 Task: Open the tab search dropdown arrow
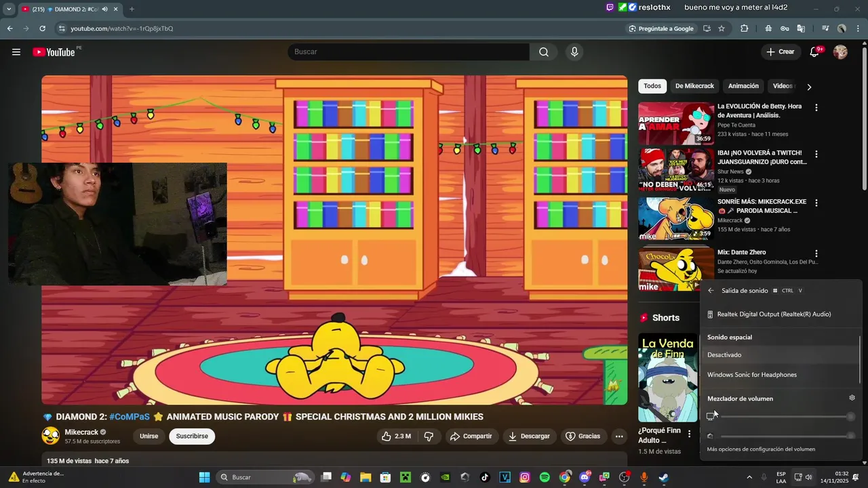pos(9,9)
